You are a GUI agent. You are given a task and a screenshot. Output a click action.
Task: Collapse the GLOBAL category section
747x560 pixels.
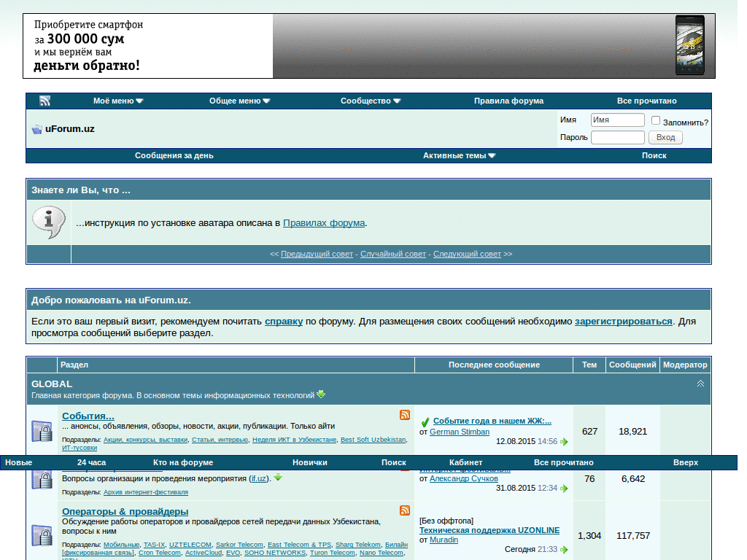coord(700,384)
